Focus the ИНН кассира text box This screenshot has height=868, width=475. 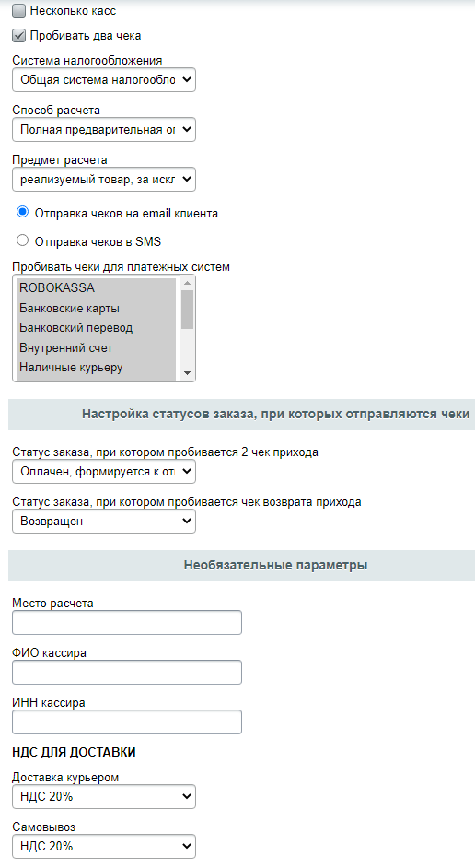pos(127,721)
